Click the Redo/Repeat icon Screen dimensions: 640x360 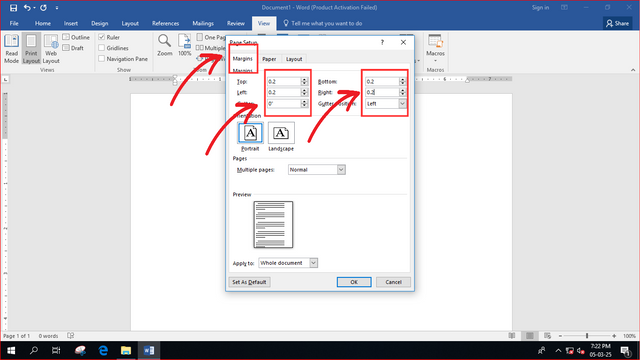[43, 7]
